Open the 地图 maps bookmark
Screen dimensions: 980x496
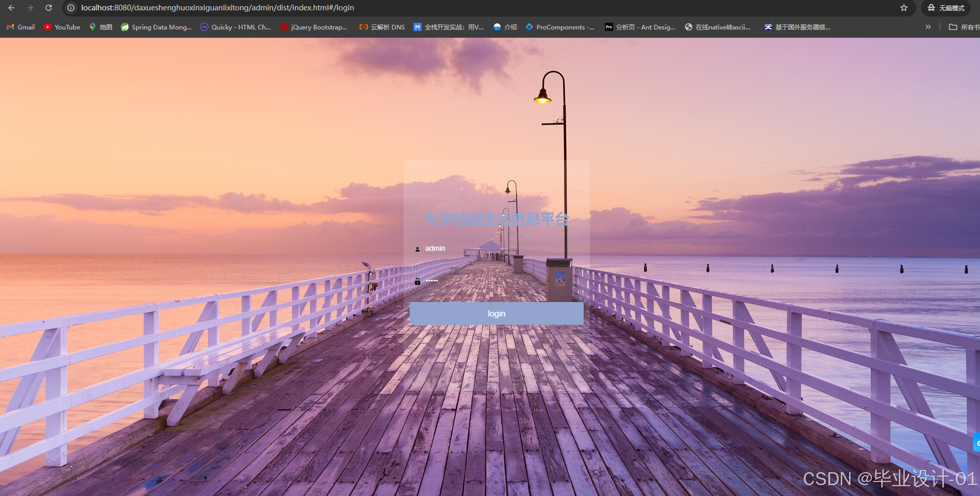100,27
